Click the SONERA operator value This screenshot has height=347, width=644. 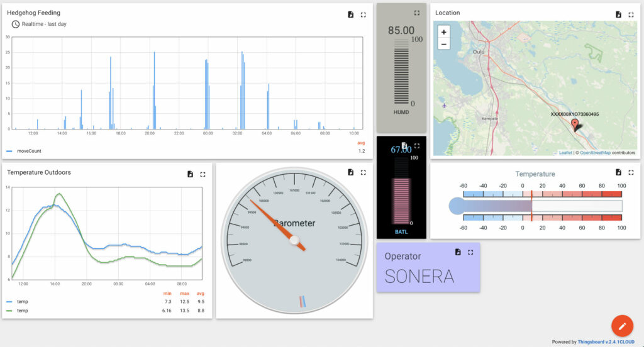point(419,277)
